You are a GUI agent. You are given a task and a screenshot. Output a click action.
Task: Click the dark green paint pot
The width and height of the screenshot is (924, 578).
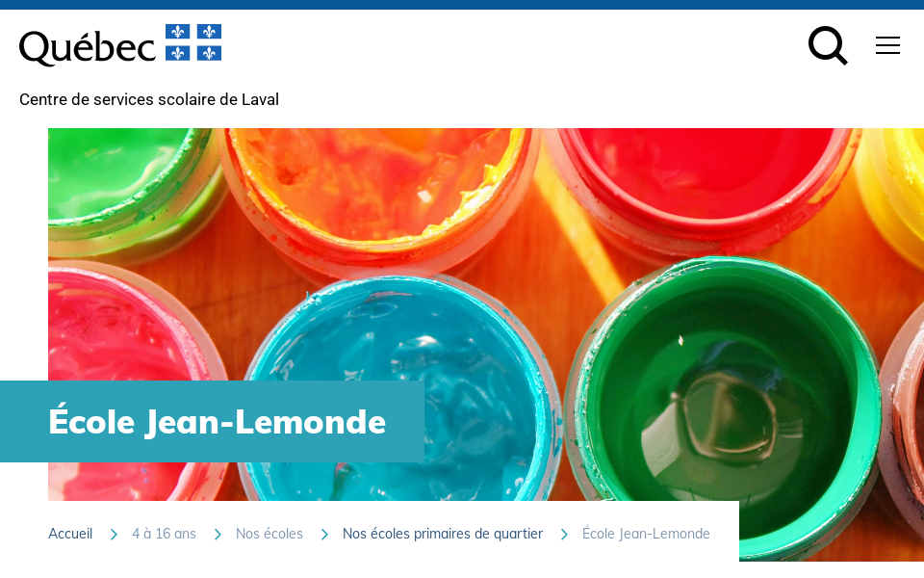pyautogui.click(x=723, y=407)
